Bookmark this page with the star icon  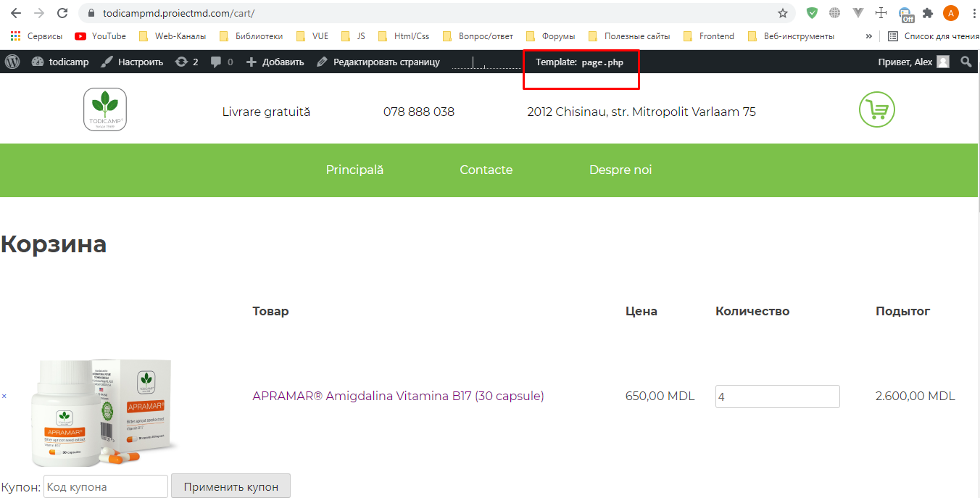pyautogui.click(x=783, y=13)
